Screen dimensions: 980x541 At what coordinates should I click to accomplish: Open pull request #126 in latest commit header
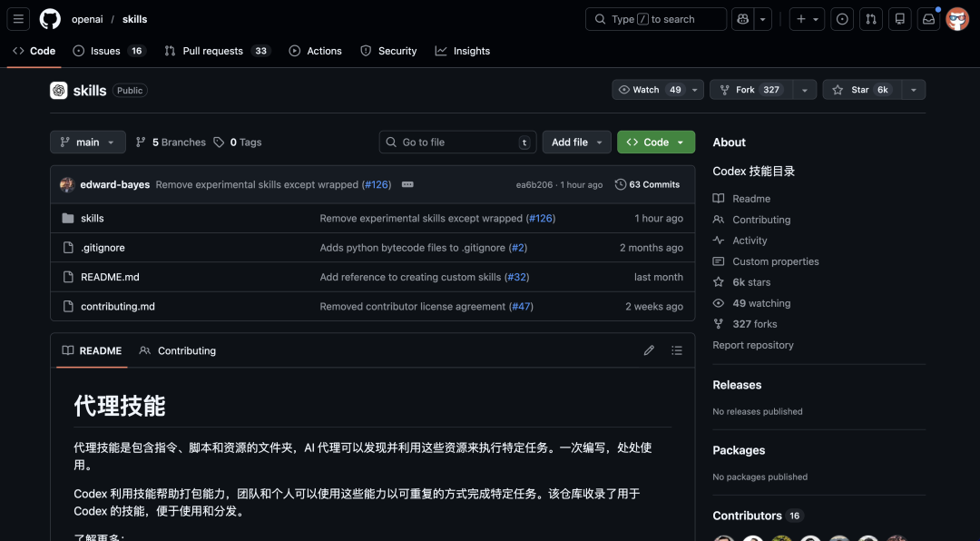tap(377, 184)
